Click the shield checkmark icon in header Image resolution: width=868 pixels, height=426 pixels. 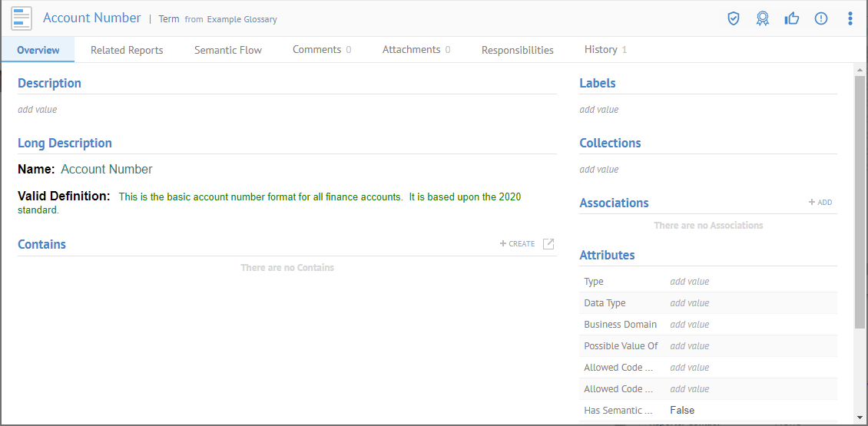[x=734, y=18]
